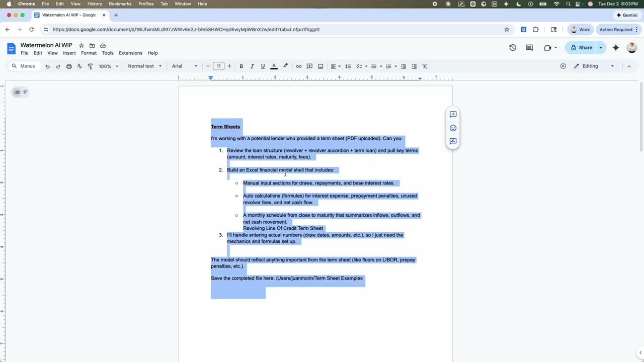Open the Tools menu
The width and height of the screenshot is (644, 362).
coord(108,53)
